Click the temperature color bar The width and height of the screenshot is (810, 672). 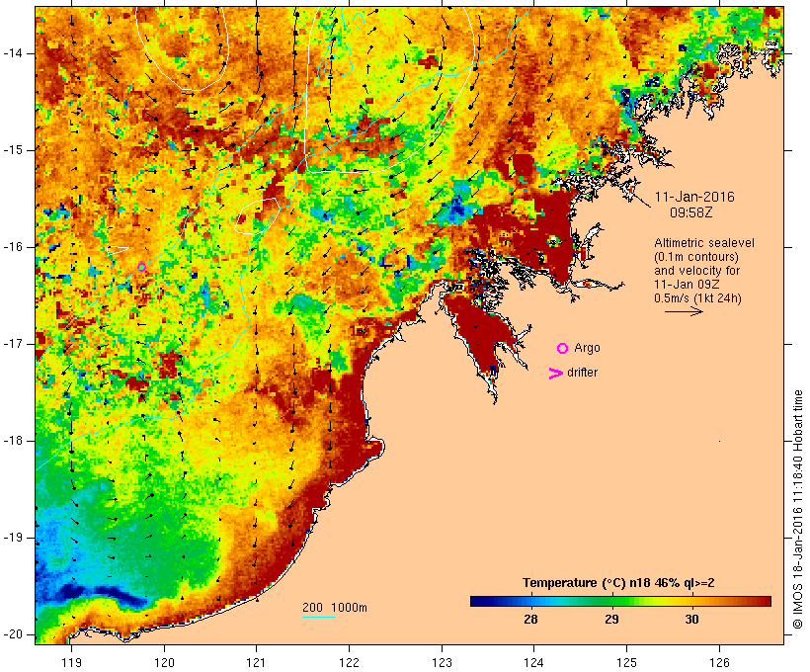coord(620,601)
